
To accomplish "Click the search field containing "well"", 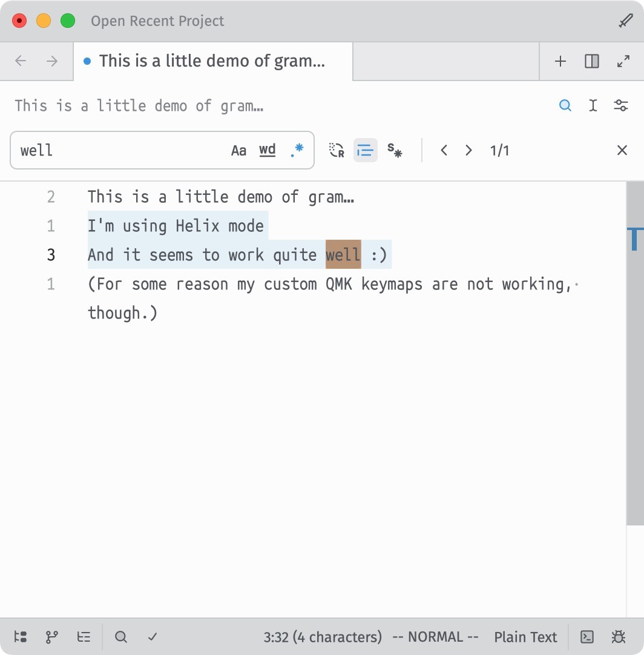I will pos(121,150).
